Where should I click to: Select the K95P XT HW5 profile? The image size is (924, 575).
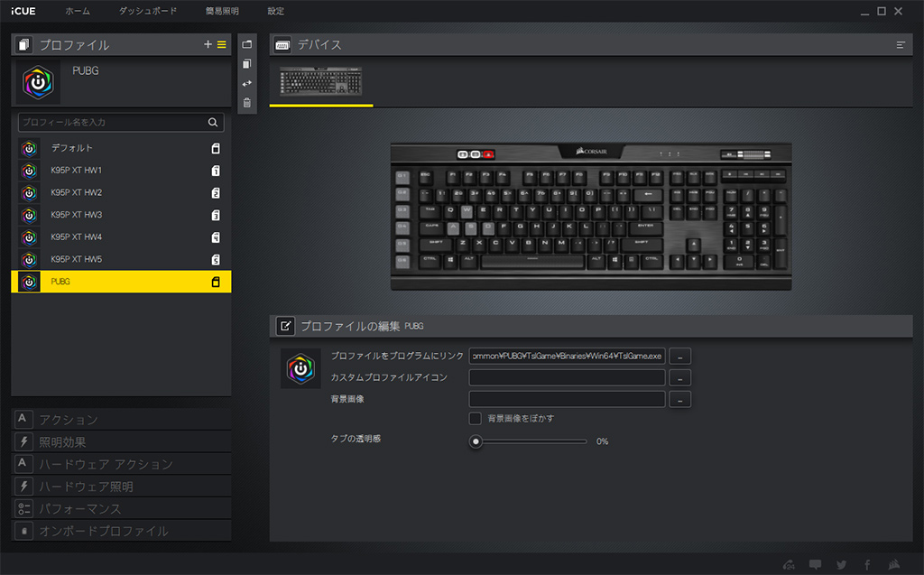[122, 259]
